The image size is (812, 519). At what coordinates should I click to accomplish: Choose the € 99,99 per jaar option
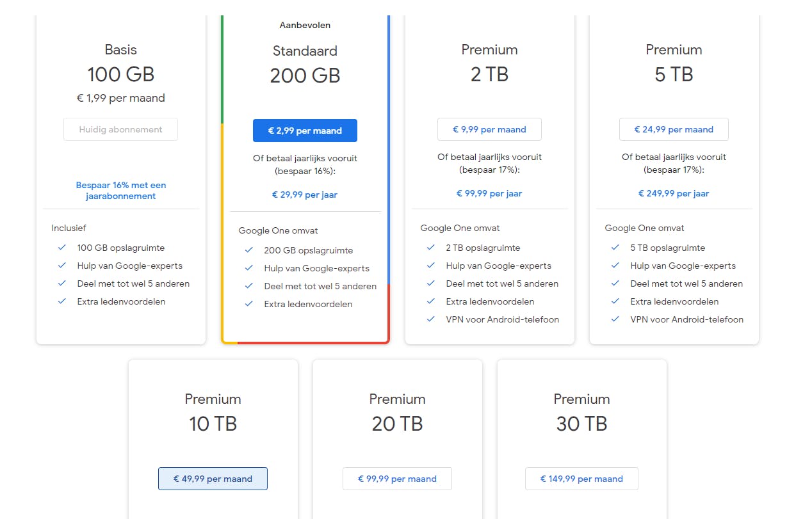coord(489,193)
